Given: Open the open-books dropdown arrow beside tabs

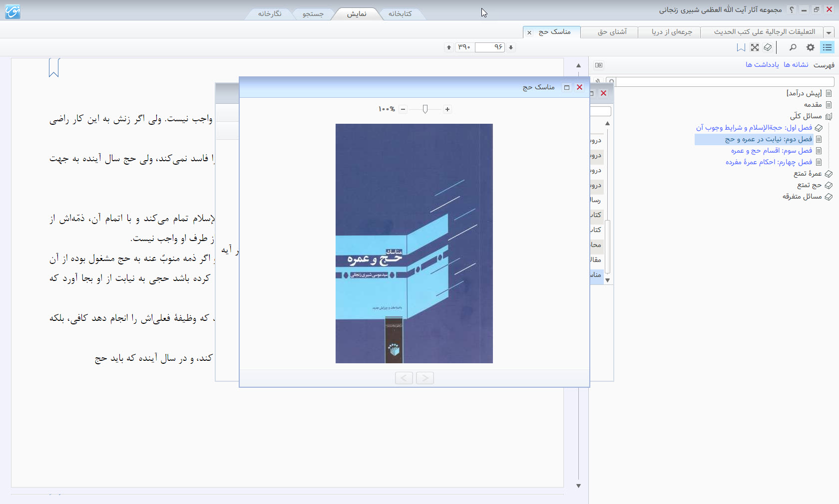Looking at the screenshot, I should 829,32.
